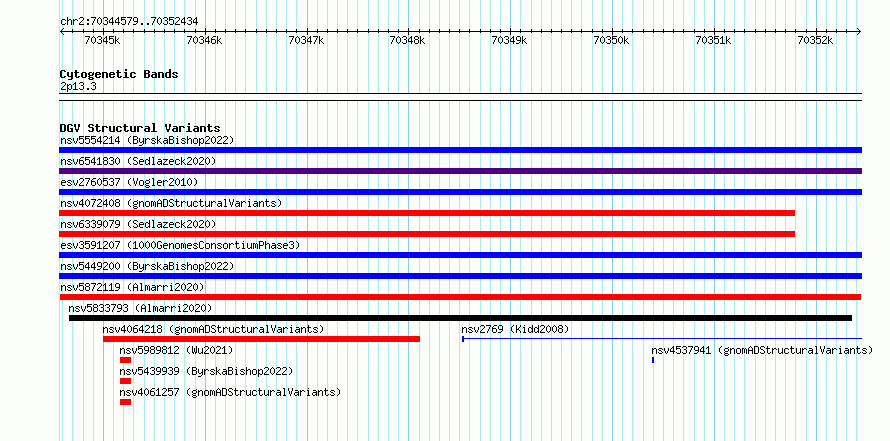The width and height of the screenshot is (890, 441).
Task: Click the 70347k ruler tick label
Action: pos(306,40)
